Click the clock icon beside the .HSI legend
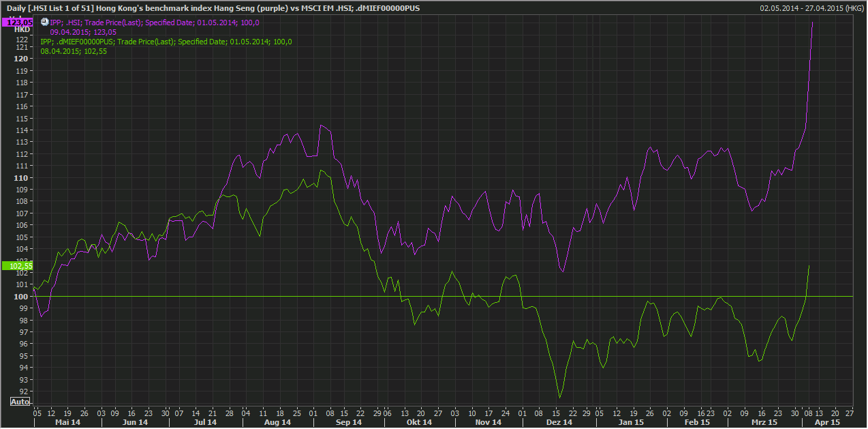This screenshot has height=429, width=868. [45, 23]
